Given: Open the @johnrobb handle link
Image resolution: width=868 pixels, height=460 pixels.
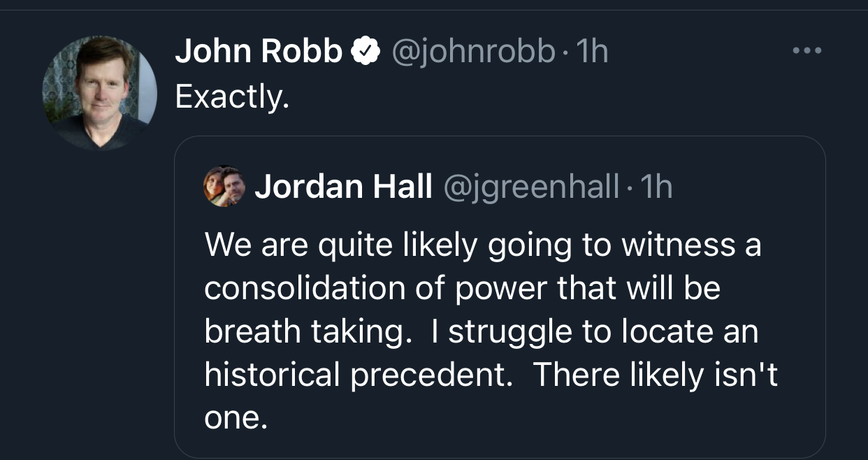Looking at the screenshot, I should coord(474,52).
